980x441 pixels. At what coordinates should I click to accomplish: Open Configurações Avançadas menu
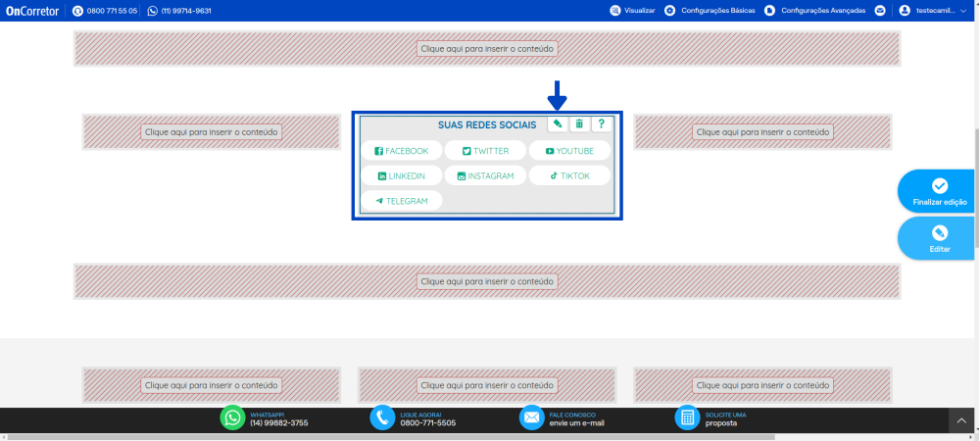pos(815,11)
